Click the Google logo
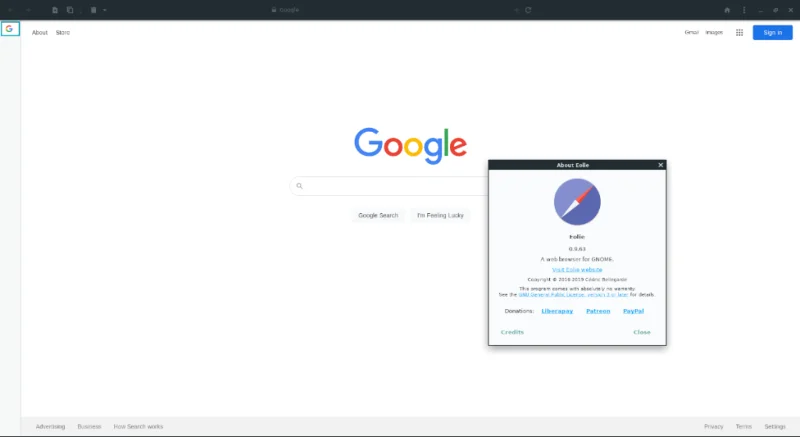Image resolution: width=800 pixels, height=437 pixels. tap(411, 146)
